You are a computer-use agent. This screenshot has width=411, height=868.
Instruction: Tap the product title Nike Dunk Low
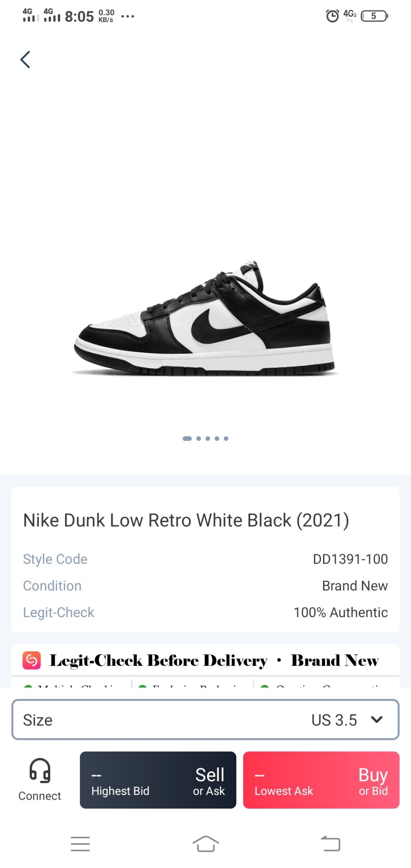coord(186,520)
